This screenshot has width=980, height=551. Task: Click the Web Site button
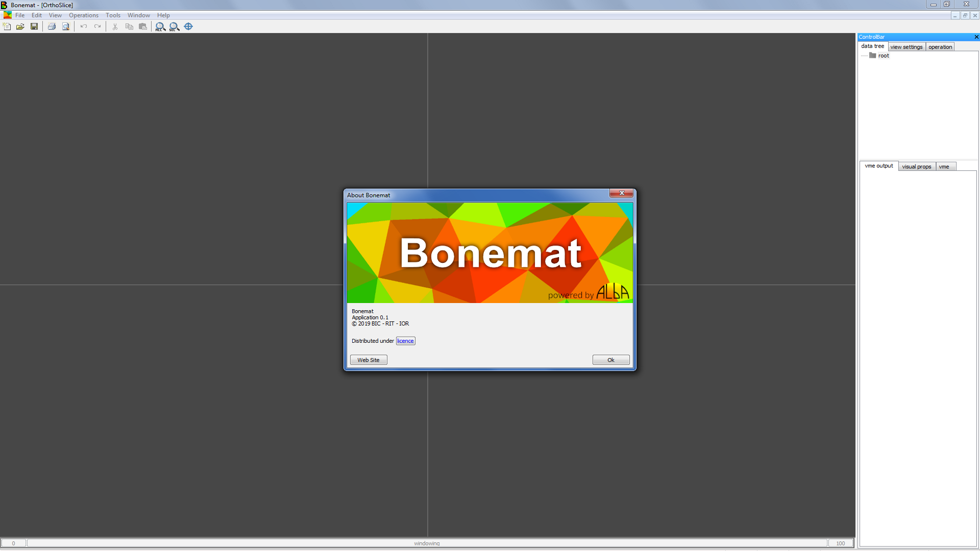click(368, 360)
